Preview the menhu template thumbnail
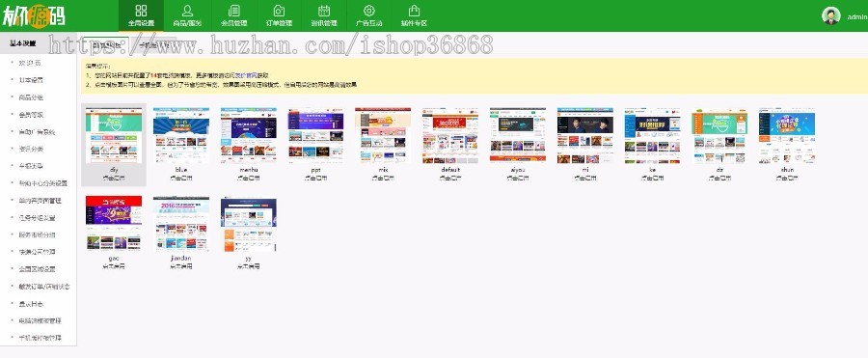868x358 pixels. [x=249, y=135]
